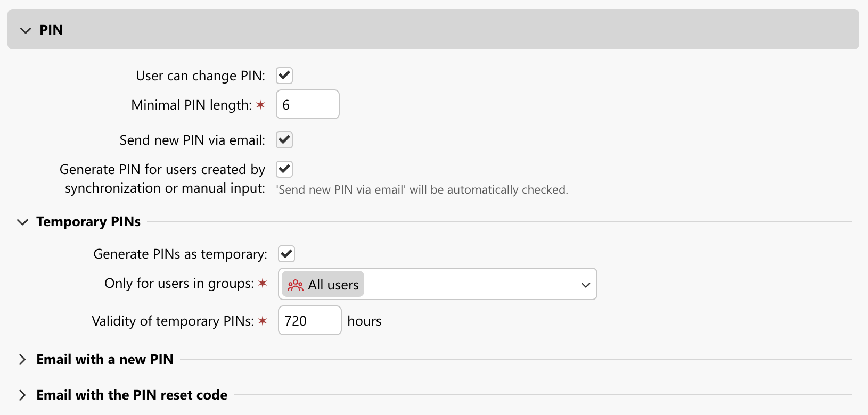Image resolution: width=868 pixels, height=415 pixels.
Task: Expand the Email with a new PIN section
Action: pos(104,359)
